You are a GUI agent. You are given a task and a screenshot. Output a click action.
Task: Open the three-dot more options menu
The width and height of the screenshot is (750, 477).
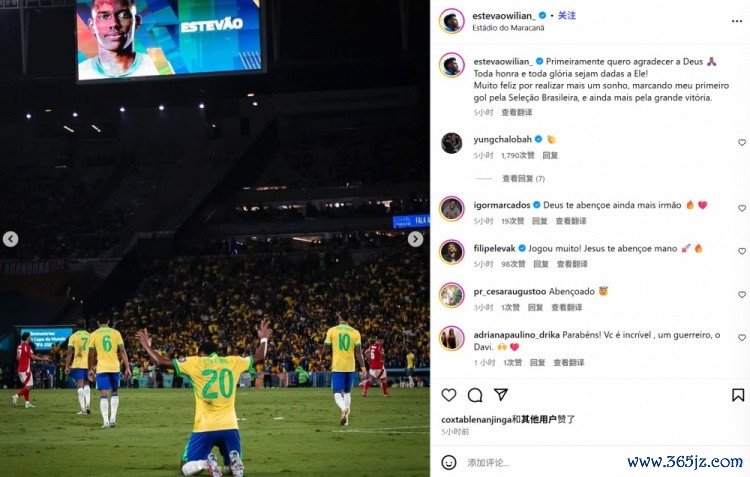click(737, 22)
